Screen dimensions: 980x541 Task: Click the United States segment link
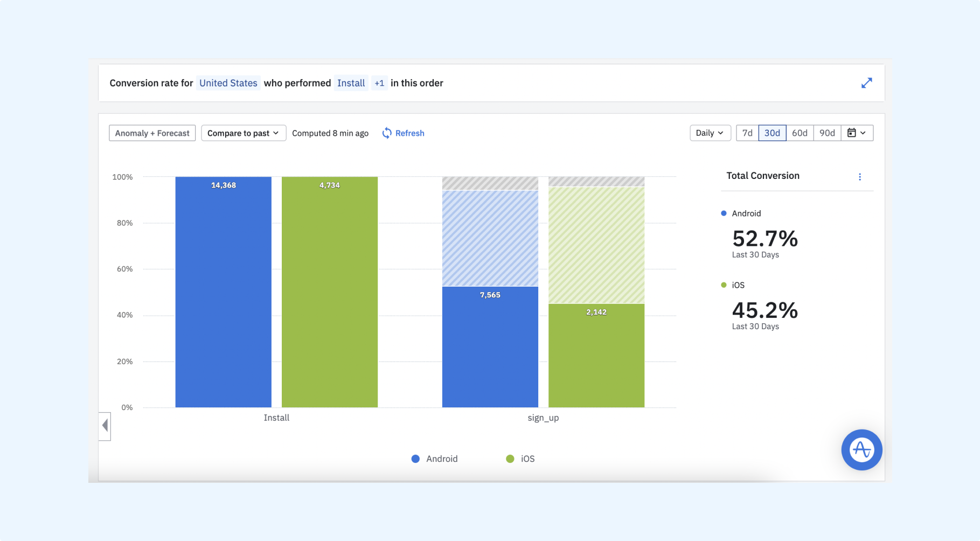pos(228,83)
